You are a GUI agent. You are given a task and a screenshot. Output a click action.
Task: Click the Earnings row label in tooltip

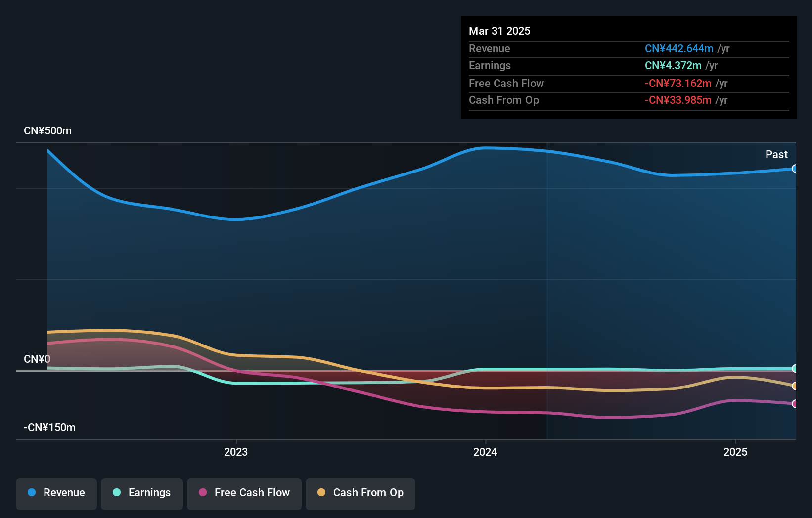(x=490, y=65)
